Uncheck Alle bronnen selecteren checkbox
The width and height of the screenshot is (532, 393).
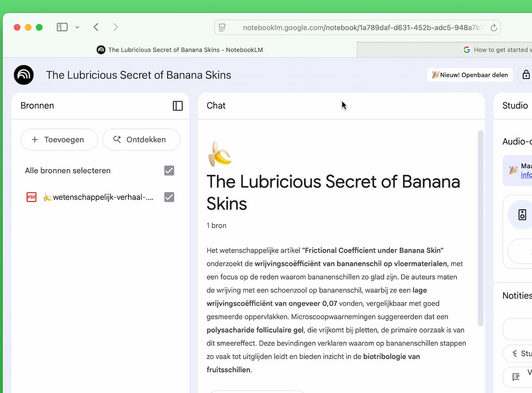click(169, 171)
